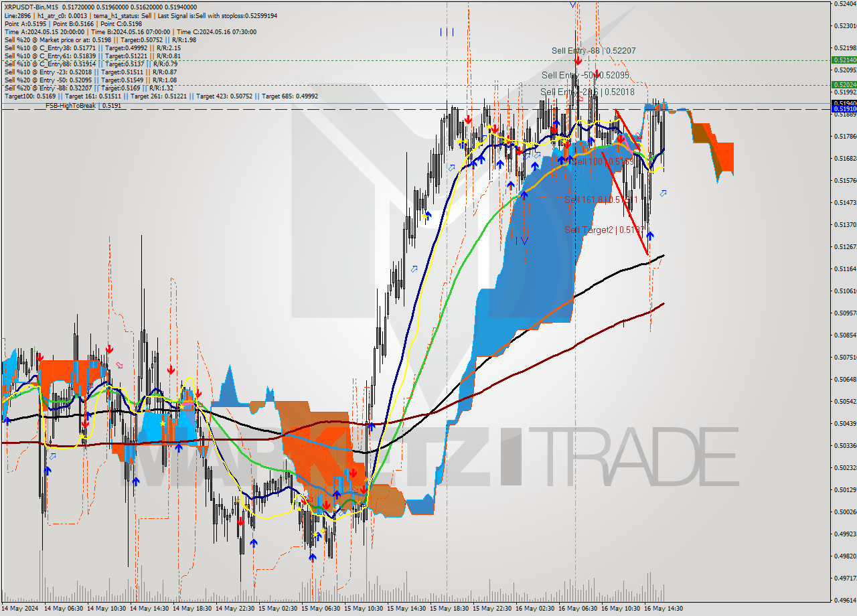Click the XRPUSDT-Bin,M15 symbol title
Image resolution: width=857 pixels, height=616 pixels.
31,7
